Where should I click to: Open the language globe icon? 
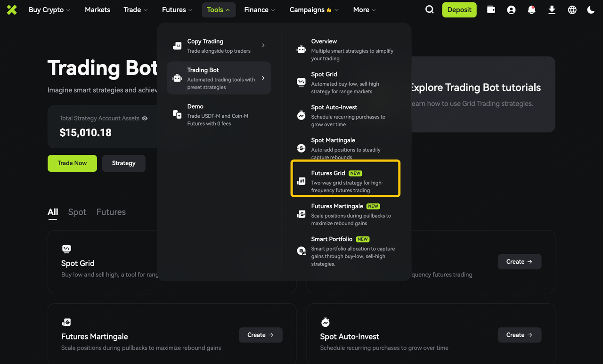click(572, 9)
